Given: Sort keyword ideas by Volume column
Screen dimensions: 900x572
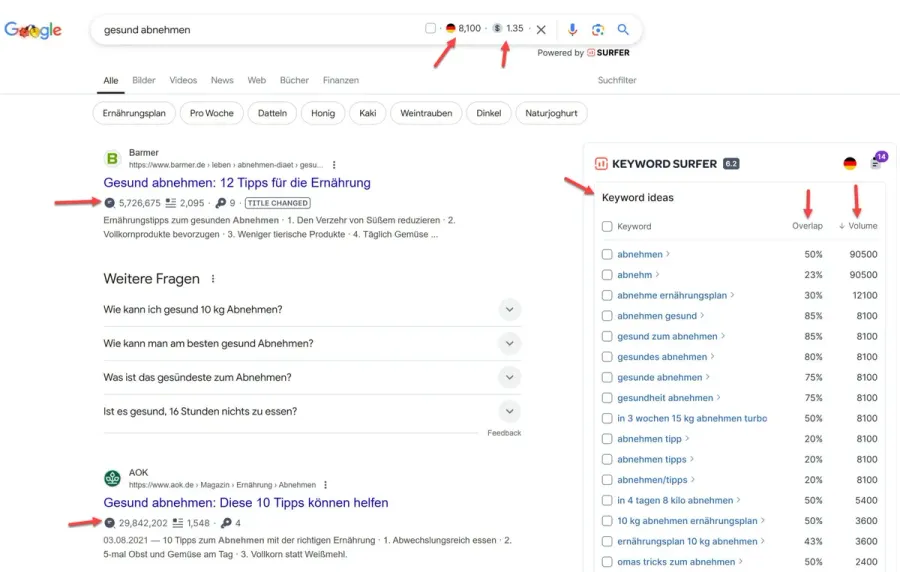Looking at the screenshot, I should [x=858, y=226].
